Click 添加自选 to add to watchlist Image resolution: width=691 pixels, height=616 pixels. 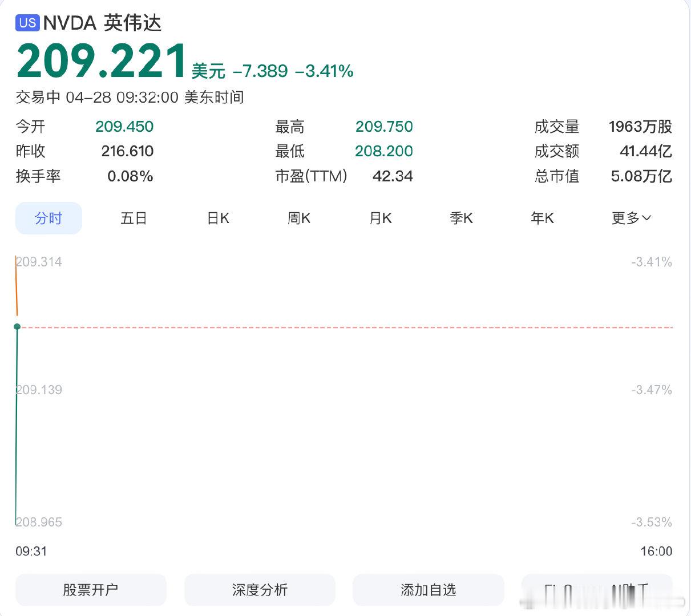pyautogui.click(x=429, y=590)
